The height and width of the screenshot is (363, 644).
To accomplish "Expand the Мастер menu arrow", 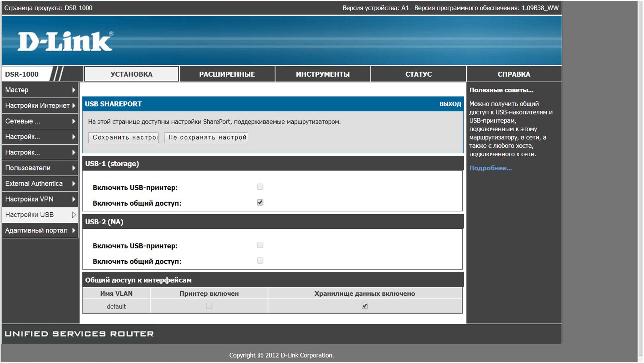I will tap(73, 90).
